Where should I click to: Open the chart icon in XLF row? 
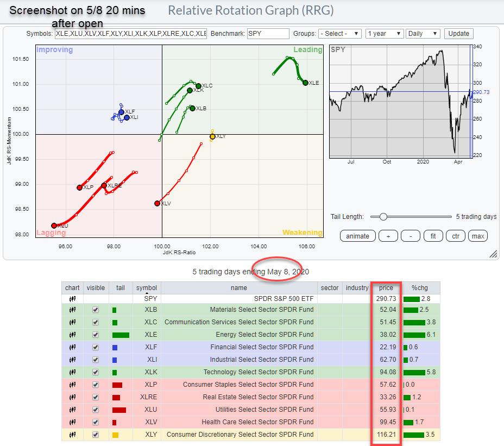pyautogui.click(x=72, y=347)
